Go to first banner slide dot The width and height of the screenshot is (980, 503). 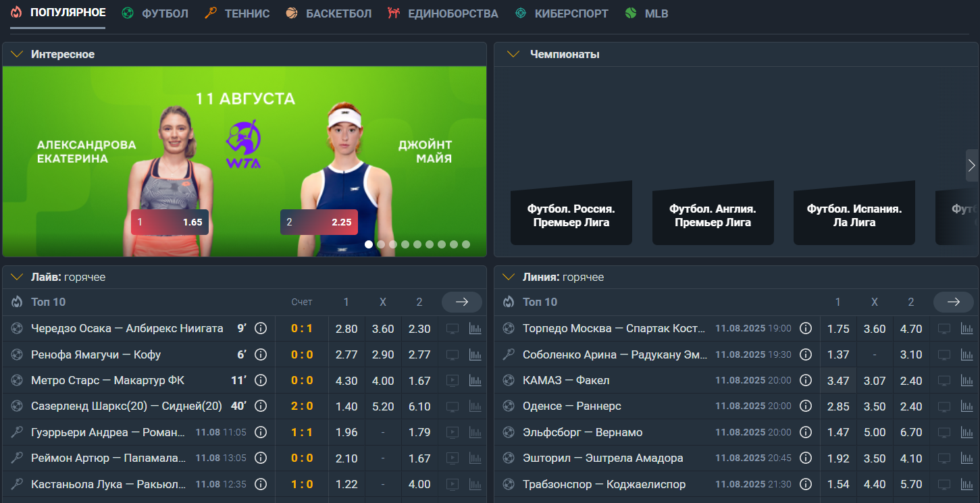(369, 244)
